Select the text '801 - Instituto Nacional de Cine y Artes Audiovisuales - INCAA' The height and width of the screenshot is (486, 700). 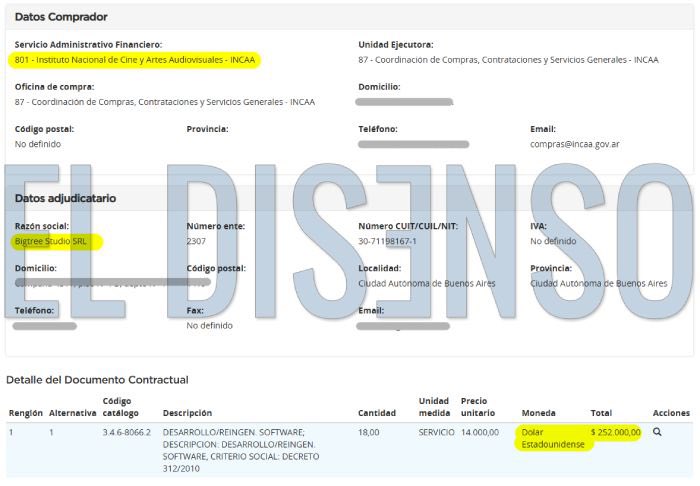click(135, 60)
